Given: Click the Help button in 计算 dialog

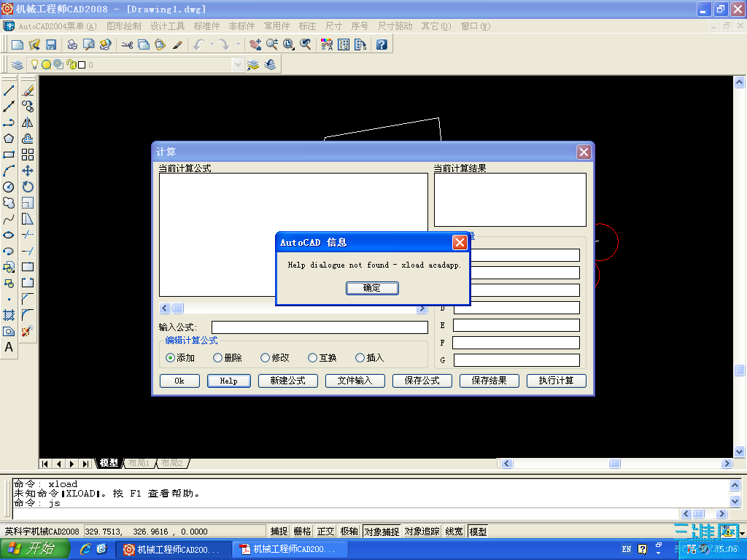Looking at the screenshot, I should [x=228, y=381].
